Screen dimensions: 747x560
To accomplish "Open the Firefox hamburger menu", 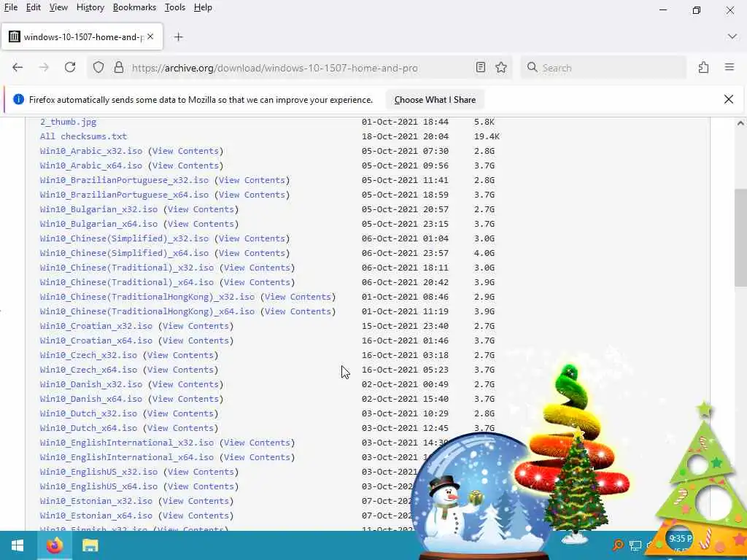I will (x=729, y=68).
